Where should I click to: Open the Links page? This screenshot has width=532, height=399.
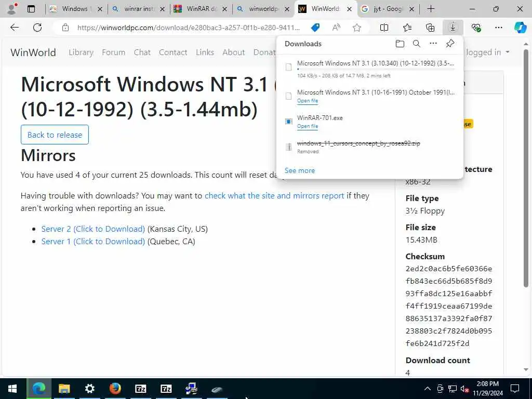pos(205,52)
